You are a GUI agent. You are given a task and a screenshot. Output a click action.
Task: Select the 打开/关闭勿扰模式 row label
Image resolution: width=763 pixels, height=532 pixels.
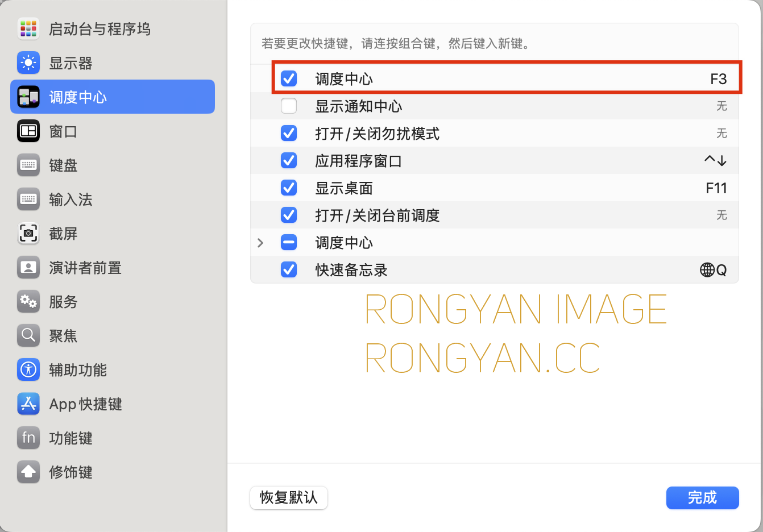[x=378, y=134]
